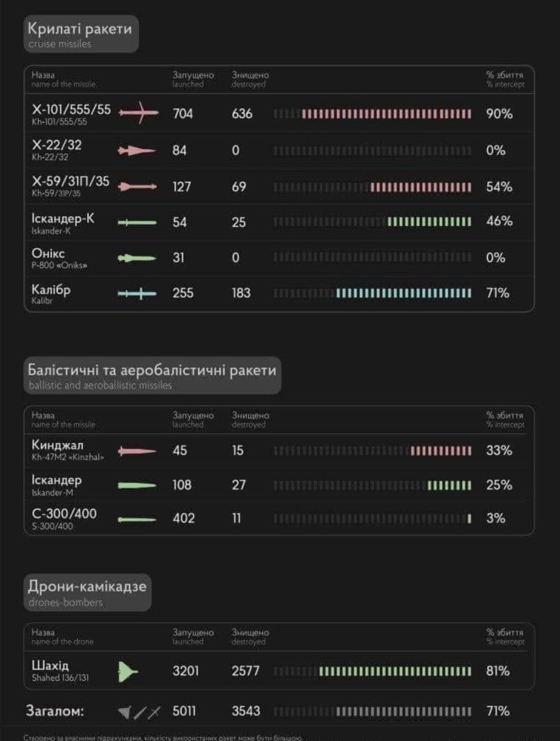Click the green Shahed drone icon
Image resolution: width=560 pixels, height=741 pixels.
tap(128, 671)
